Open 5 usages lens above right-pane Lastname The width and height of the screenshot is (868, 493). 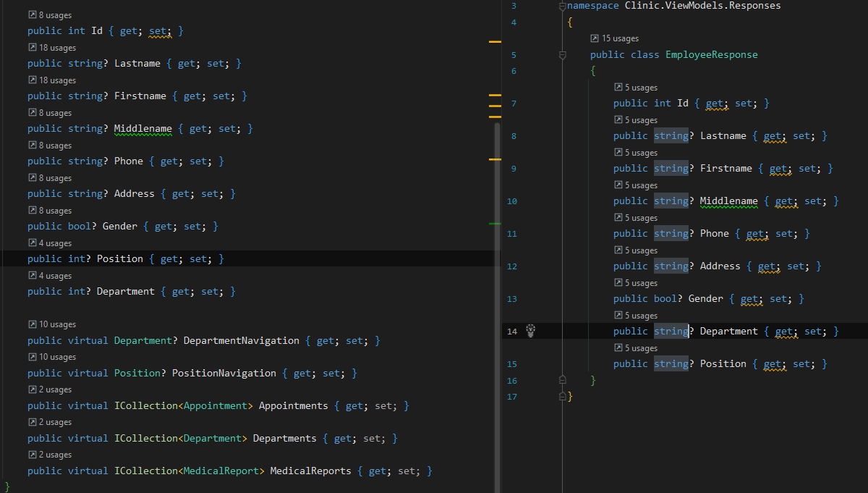click(x=636, y=120)
